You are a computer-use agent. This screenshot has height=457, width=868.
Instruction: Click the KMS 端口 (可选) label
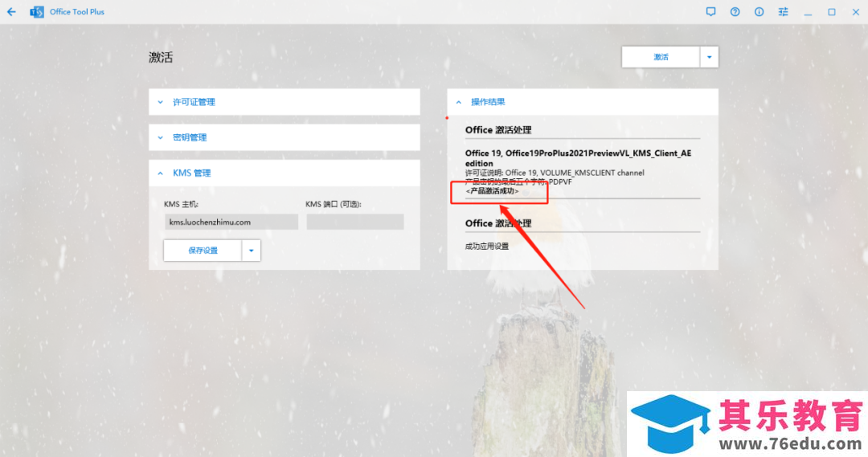(334, 204)
